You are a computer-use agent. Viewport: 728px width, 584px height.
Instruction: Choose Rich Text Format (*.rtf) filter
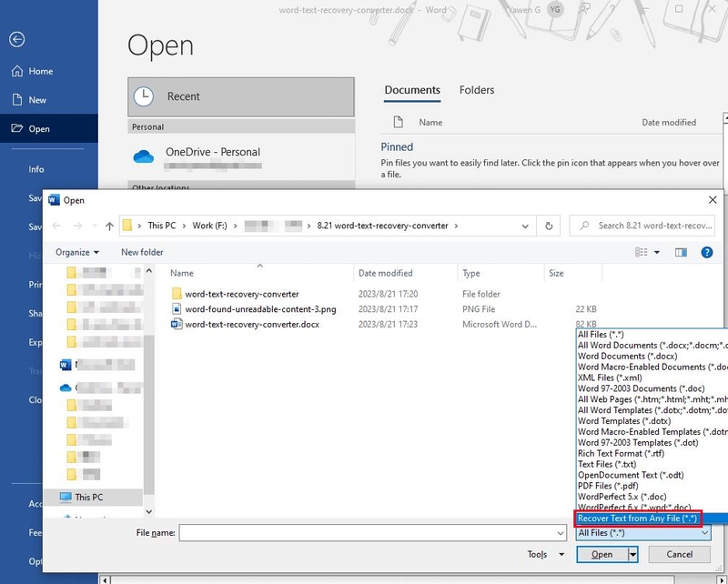[621, 454]
